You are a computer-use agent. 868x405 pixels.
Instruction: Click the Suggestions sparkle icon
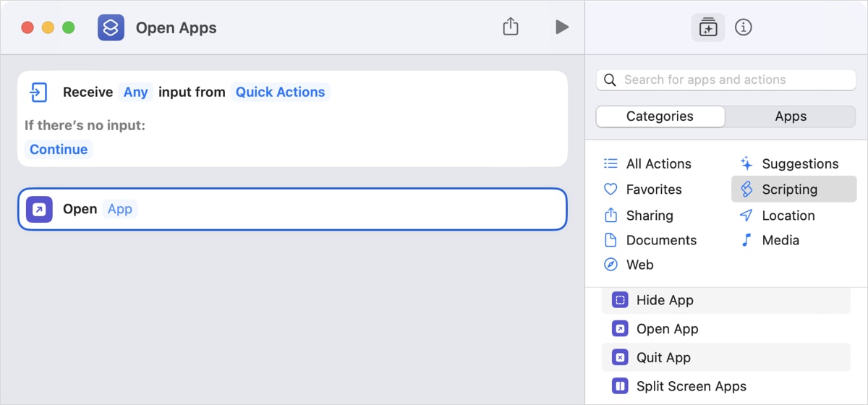click(x=746, y=163)
